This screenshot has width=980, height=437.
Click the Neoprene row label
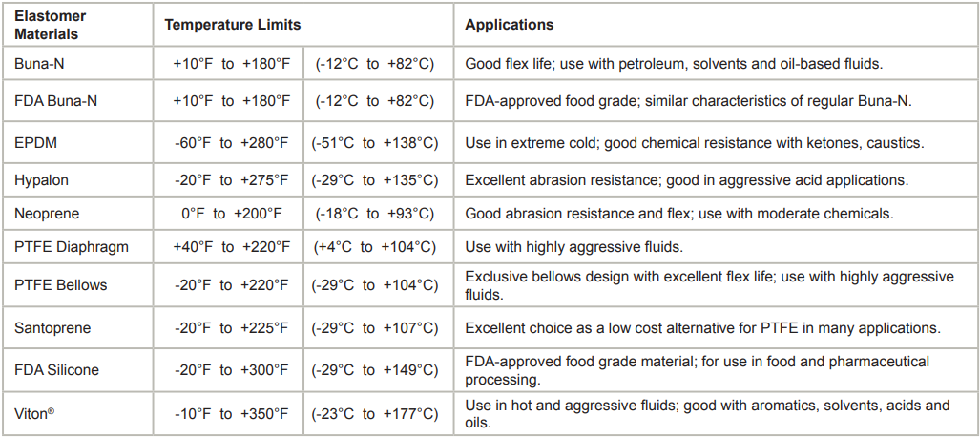click(46, 214)
